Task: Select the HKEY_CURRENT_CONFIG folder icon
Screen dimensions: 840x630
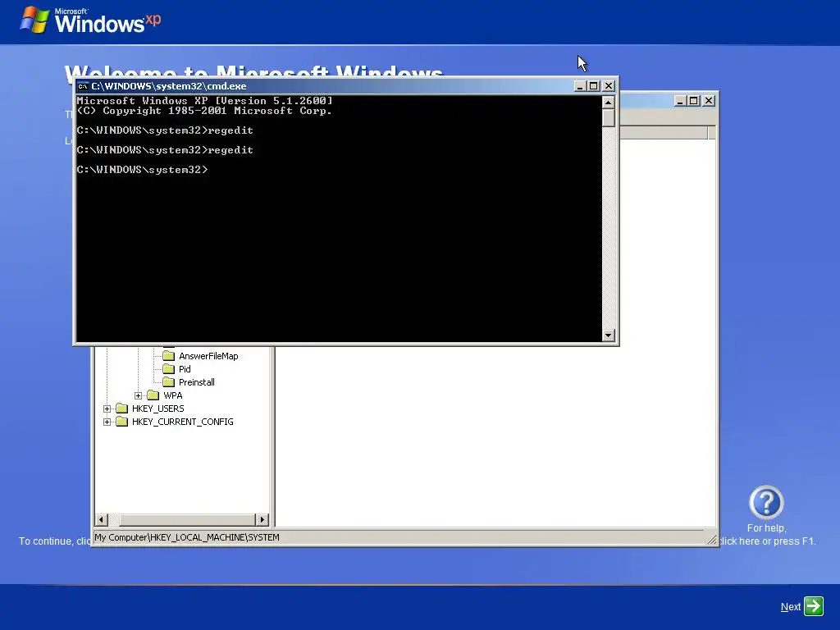Action: [122, 422]
